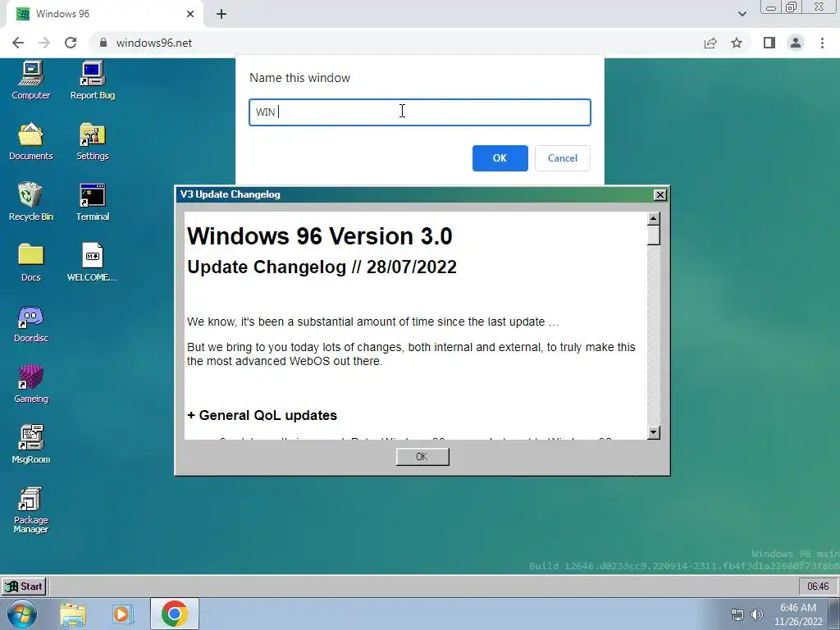Click OK in Name this window dialog

(500, 158)
